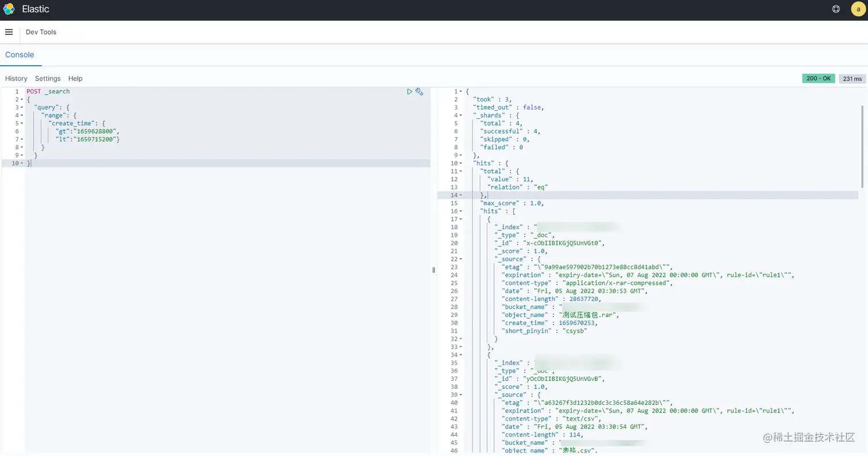Run the request with the play icon
The image size is (868, 456).
[x=409, y=91]
